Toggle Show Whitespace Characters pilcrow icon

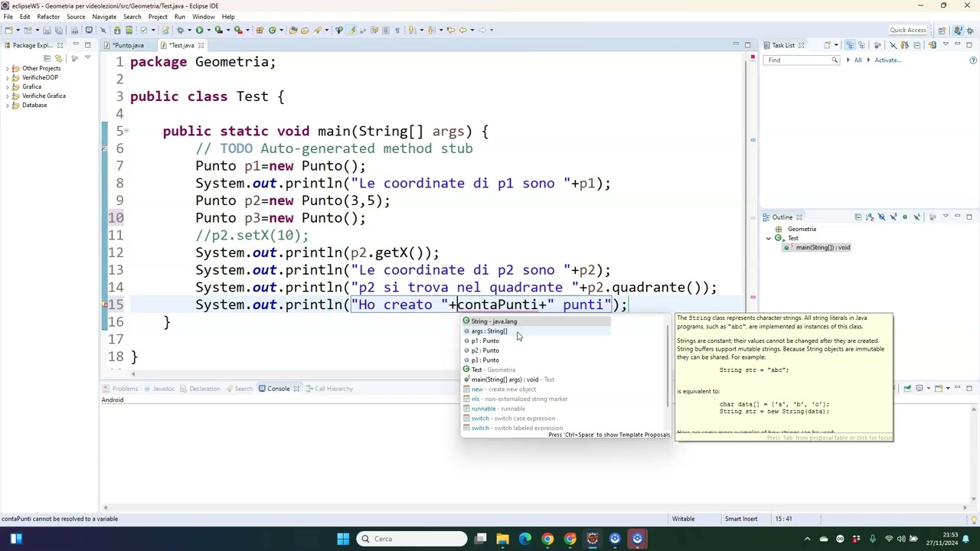click(x=397, y=30)
